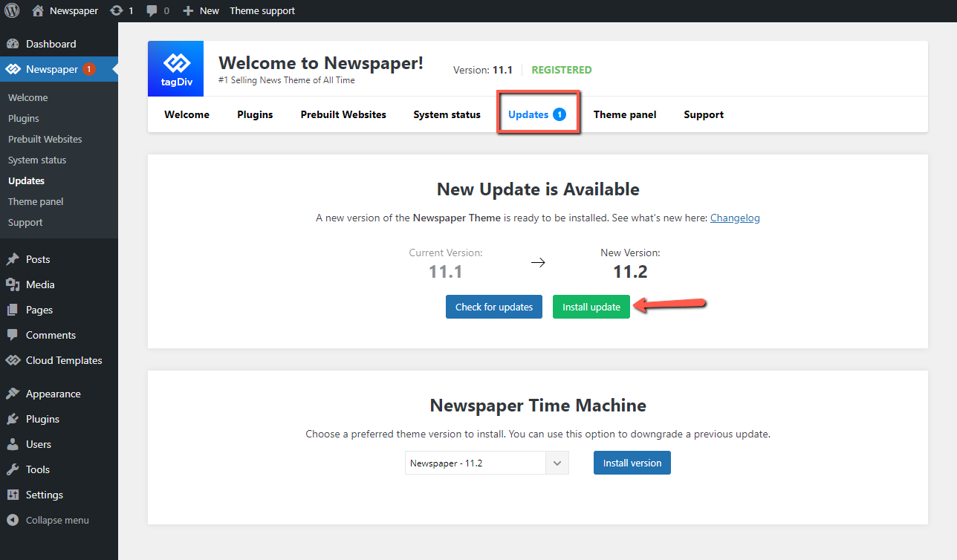Screen dimensions: 957x560
Task: Click the New Update is Available heading
Action: 538,189
